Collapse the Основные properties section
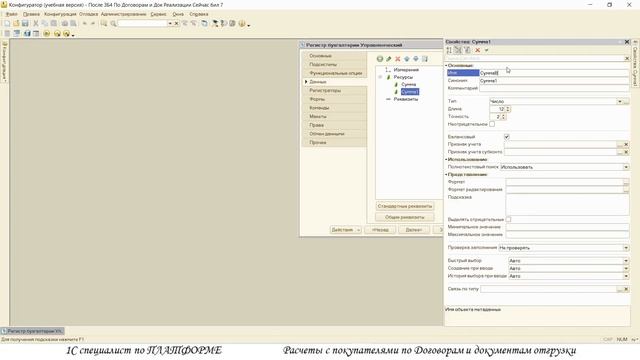 tap(446, 65)
